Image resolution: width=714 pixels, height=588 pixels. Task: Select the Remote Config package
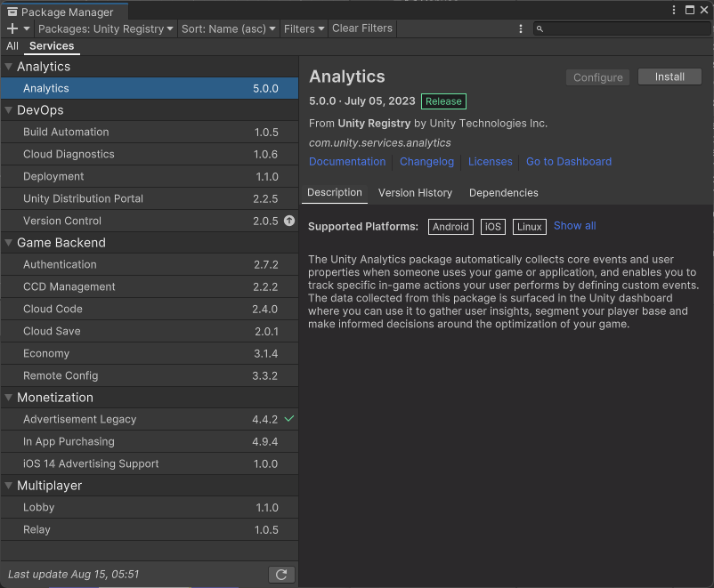click(x=150, y=376)
